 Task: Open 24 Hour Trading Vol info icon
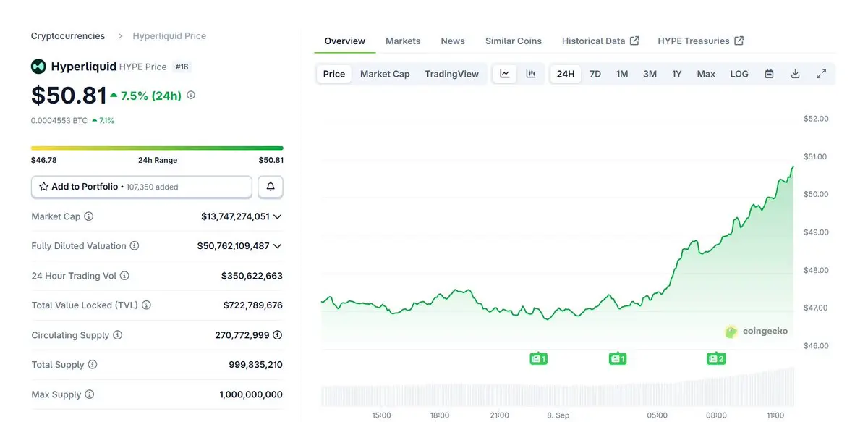click(124, 276)
